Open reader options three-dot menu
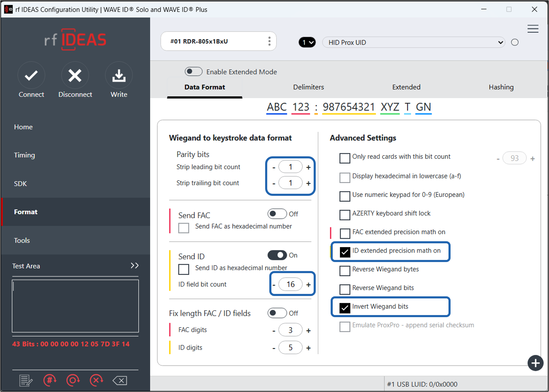This screenshot has height=392, width=549. [x=269, y=41]
